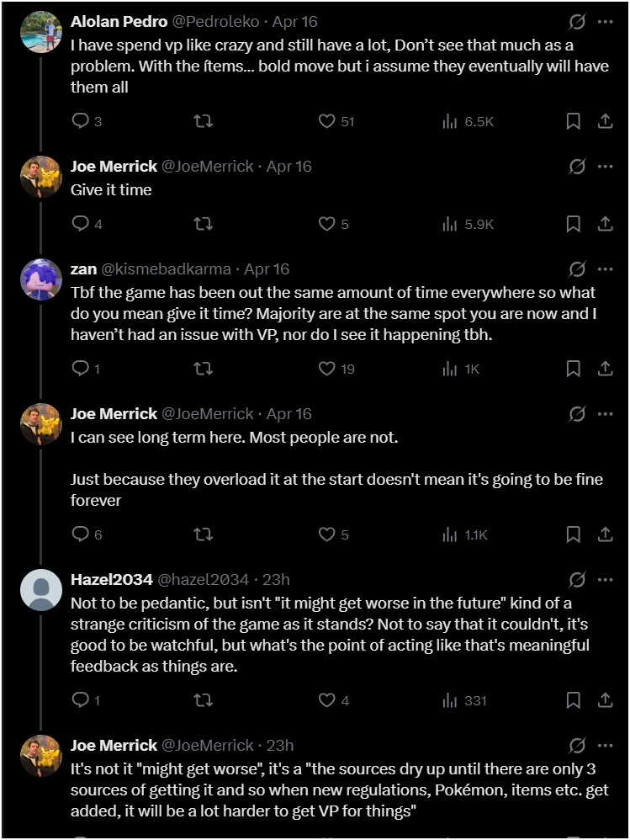This screenshot has height=840, width=630.
Task: Bookmark Joe Merrick's long term tweet
Action: click(x=573, y=534)
